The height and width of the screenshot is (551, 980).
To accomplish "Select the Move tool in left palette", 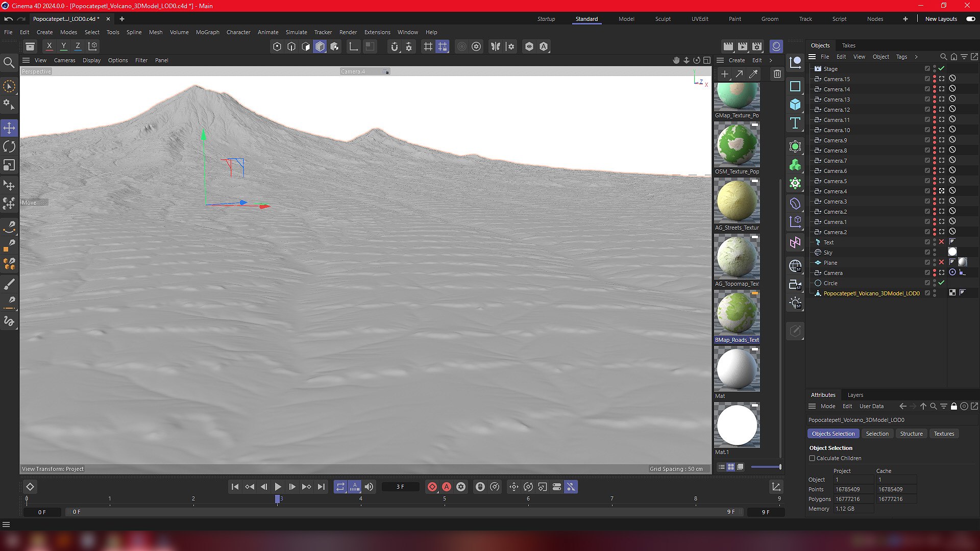I will pyautogui.click(x=9, y=128).
